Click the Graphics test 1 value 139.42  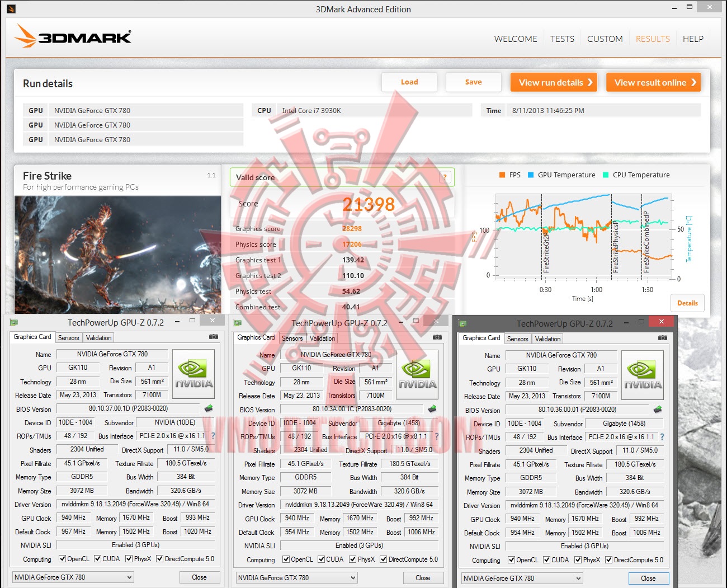353,260
